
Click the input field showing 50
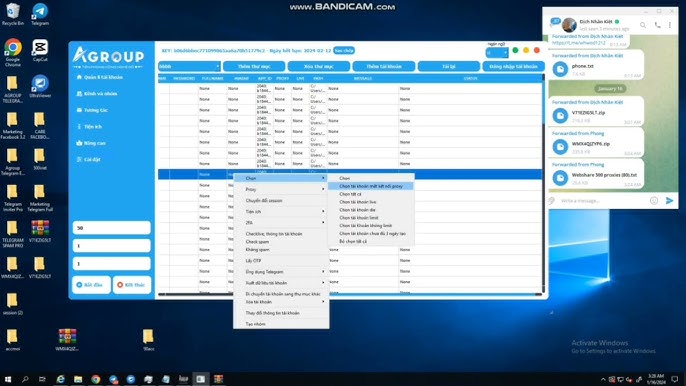click(x=112, y=228)
